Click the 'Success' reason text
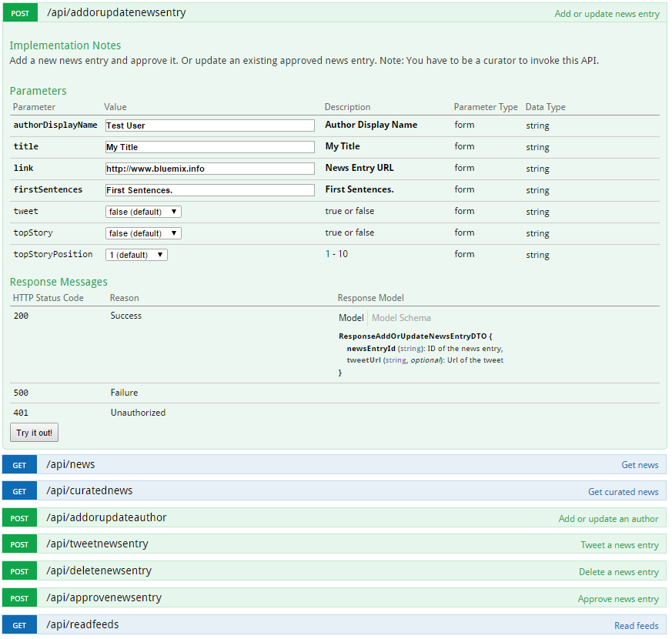The height and width of the screenshot is (639, 672). point(126,316)
